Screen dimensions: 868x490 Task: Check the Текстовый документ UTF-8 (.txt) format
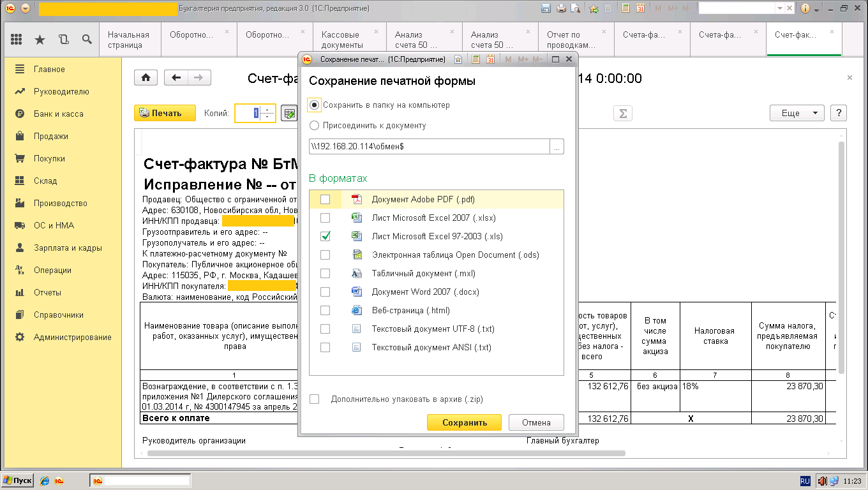325,329
